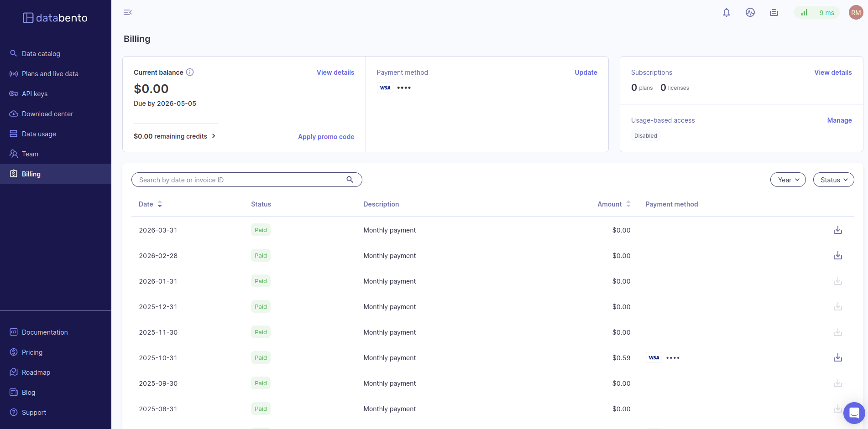Open the Status filter dropdown
The width and height of the screenshot is (868, 429).
click(x=834, y=180)
